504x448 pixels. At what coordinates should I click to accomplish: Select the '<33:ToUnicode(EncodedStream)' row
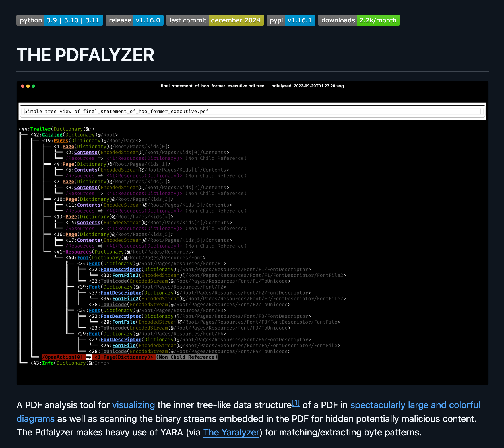[189, 281]
